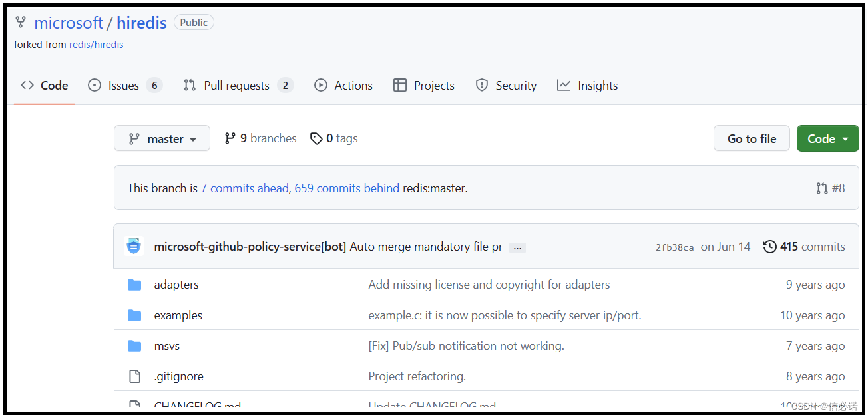This screenshot has height=417, width=868.
Task: Open the Security tab
Action: 506,85
